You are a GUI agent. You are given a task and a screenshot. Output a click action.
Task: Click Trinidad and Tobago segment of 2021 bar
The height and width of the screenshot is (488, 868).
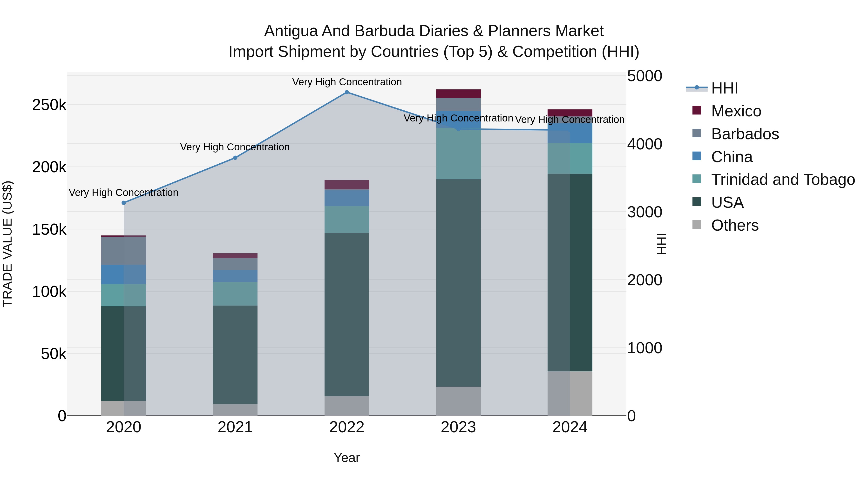tap(235, 294)
